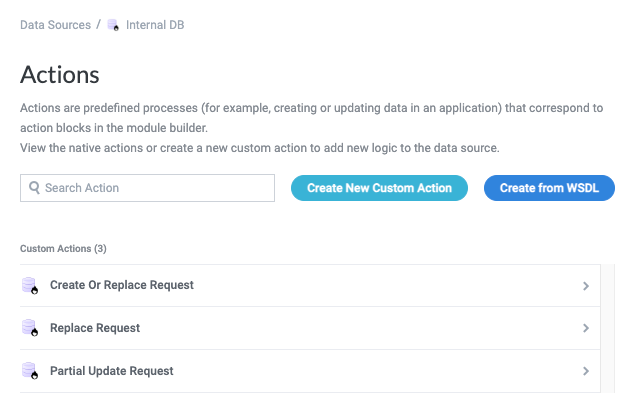This screenshot has height=420, width=643.
Task: Click the database icon beside Create Or Replace Request
Action: (29, 286)
